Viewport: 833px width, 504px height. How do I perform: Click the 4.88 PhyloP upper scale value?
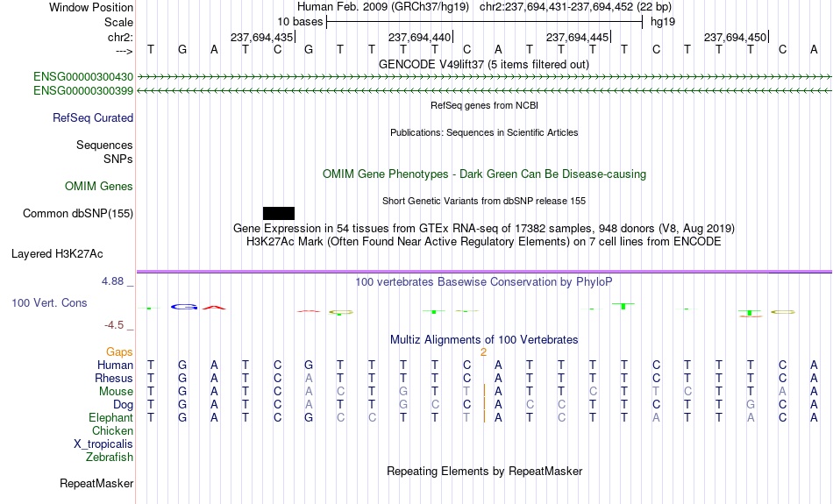[x=112, y=281]
